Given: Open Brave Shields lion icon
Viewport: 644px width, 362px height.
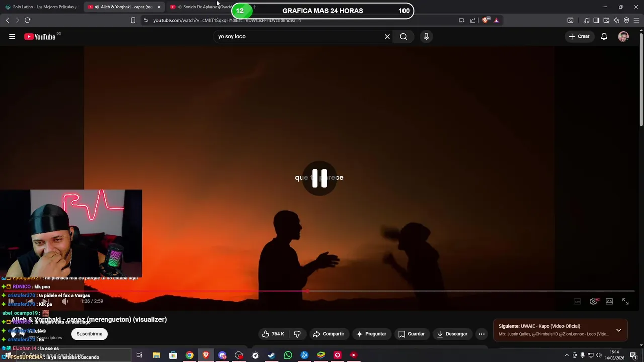Looking at the screenshot, I should coord(485,20).
